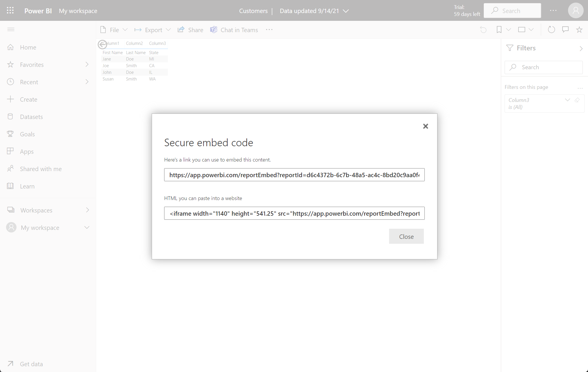The height and width of the screenshot is (372, 588).
Task: Favorite this report with the star icon
Action: [579, 30]
